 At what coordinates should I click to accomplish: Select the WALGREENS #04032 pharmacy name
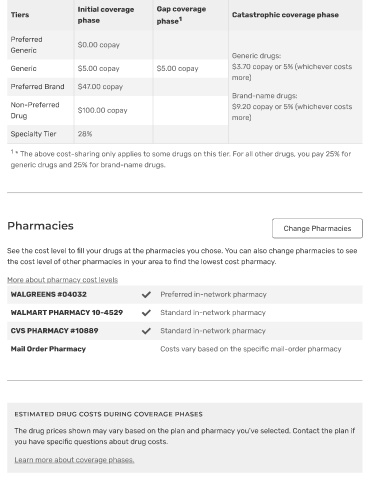point(49,294)
